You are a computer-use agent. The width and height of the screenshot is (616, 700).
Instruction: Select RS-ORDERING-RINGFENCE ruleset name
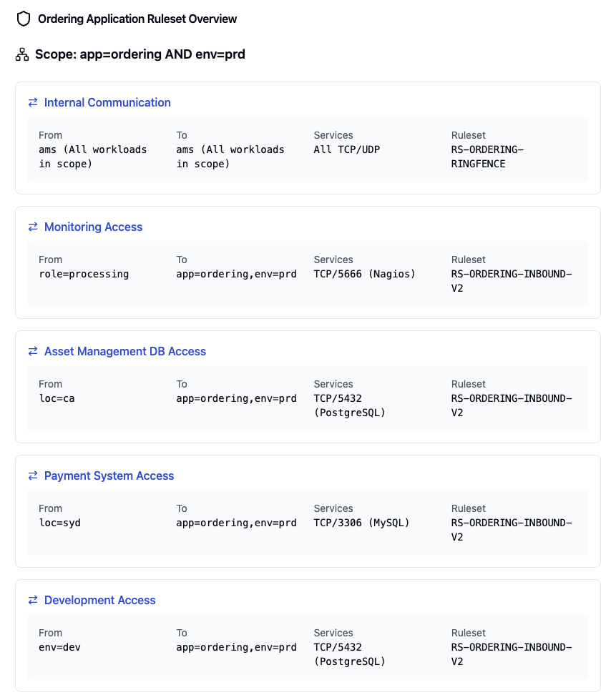point(487,157)
